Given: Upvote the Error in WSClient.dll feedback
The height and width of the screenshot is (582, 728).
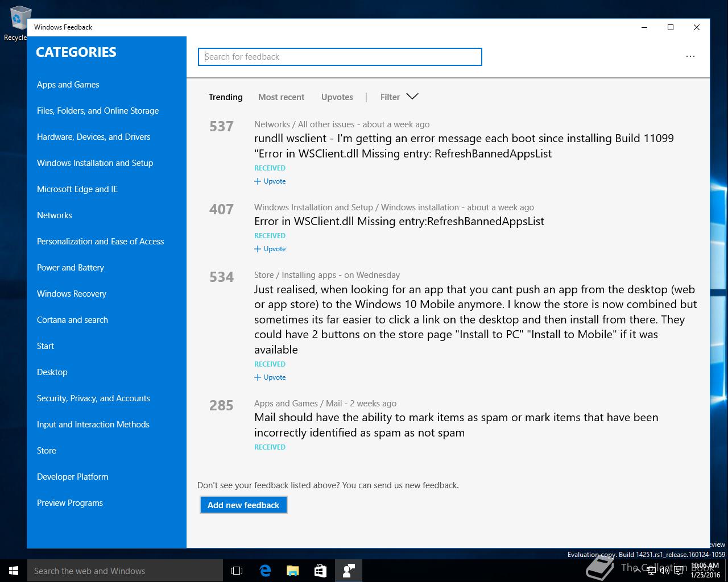Looking at the screenshot, I should [x=270, y=249].
